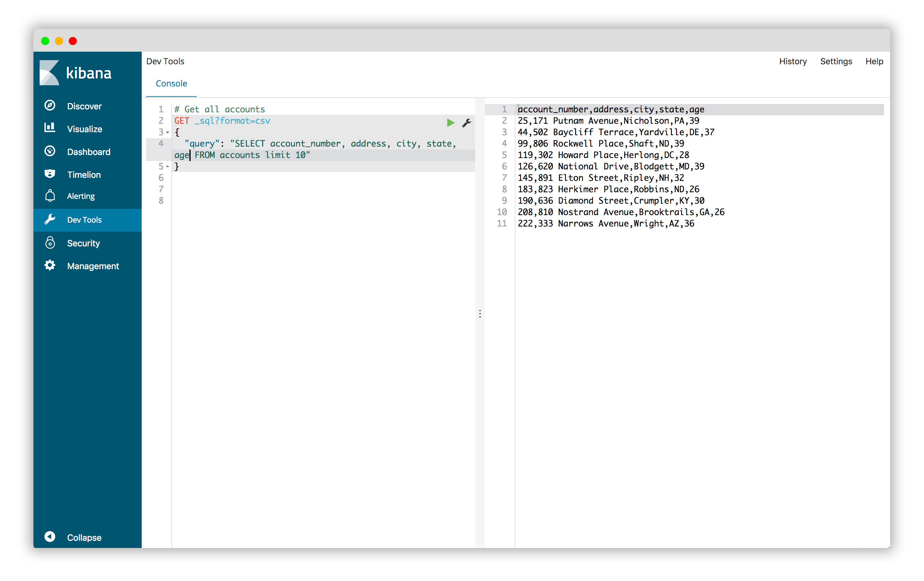This screenshot has width=924, height=581.
Task: Run the SQL query with the play button
Action: pyautogui.click(x=450, y=123)
